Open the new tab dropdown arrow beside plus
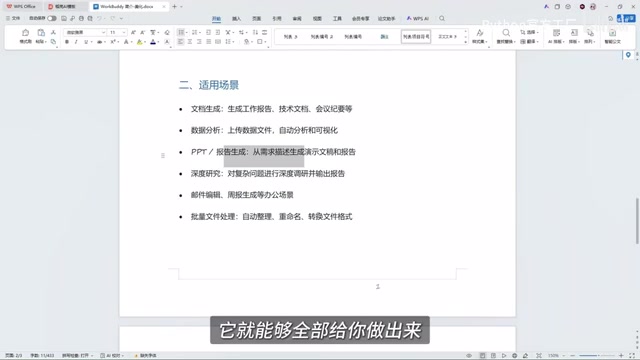Viewport: 640px width, 360px height. 182,7
